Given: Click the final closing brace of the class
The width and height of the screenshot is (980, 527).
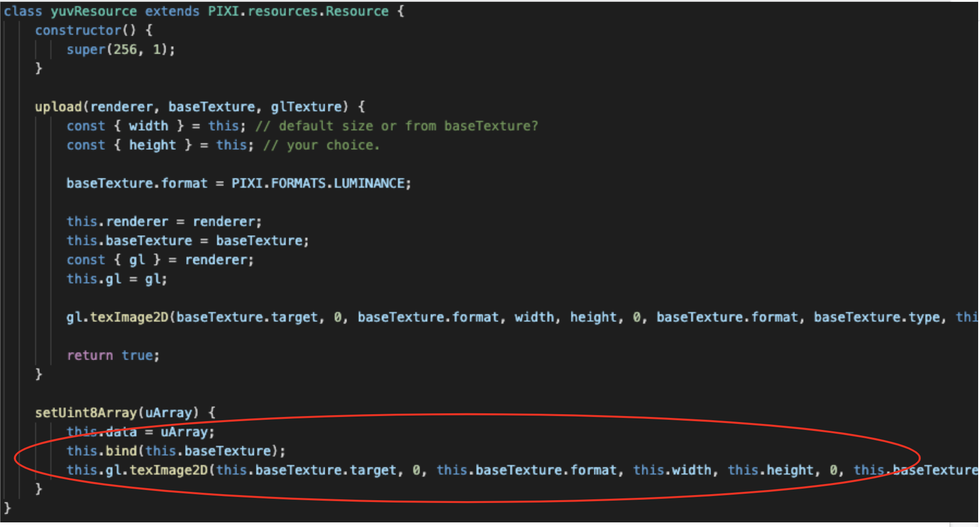Looking at the screenshot, I should [x=7, y=509].
